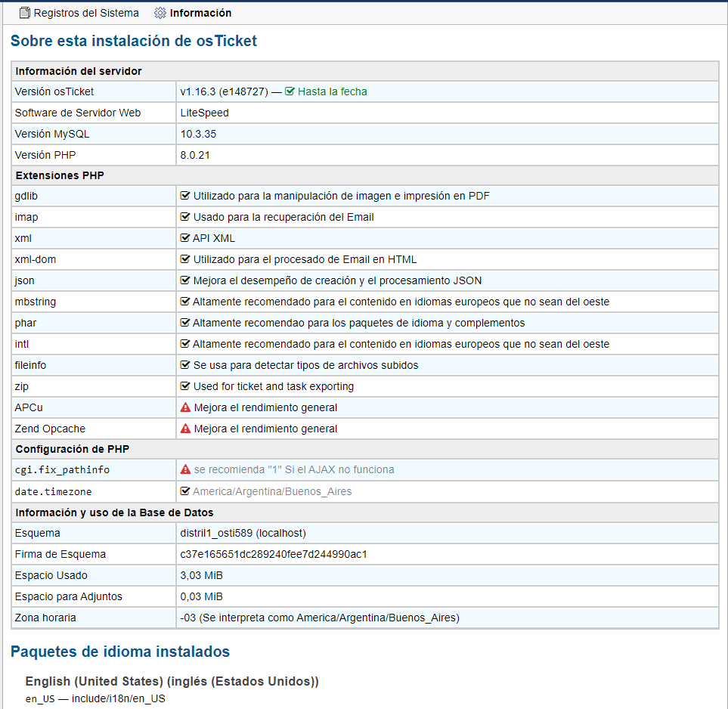This screenshot has height=709, width=728.
Task: Click the Extensiones PHP section header
Action: [60, 175]
